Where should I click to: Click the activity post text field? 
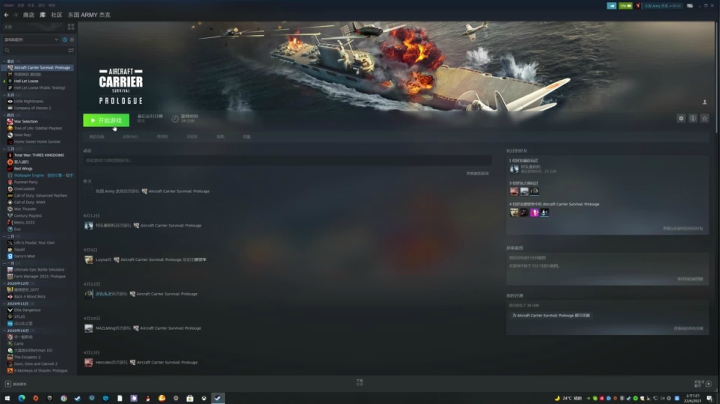tap(287, 160)
